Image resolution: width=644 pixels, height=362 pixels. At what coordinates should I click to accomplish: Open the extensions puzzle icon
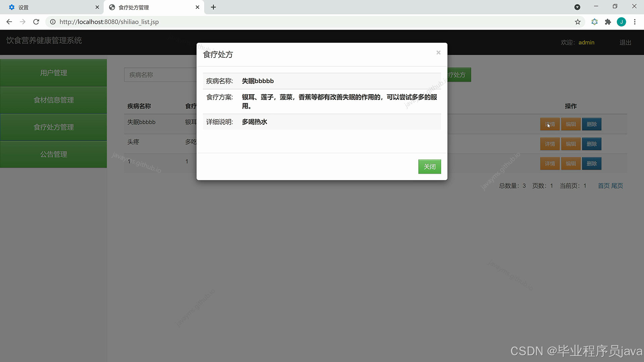pos(608,22)
